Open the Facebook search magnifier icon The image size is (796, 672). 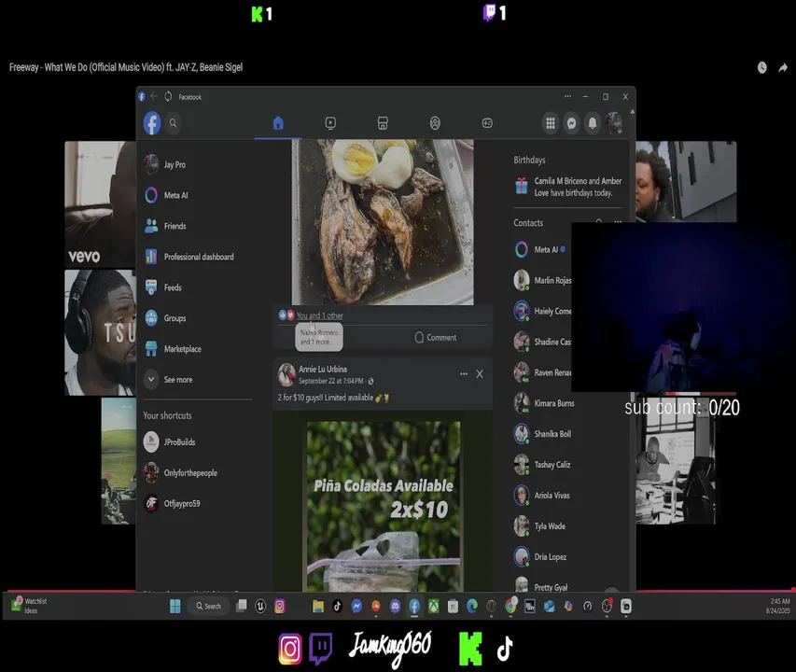(174, 123)
